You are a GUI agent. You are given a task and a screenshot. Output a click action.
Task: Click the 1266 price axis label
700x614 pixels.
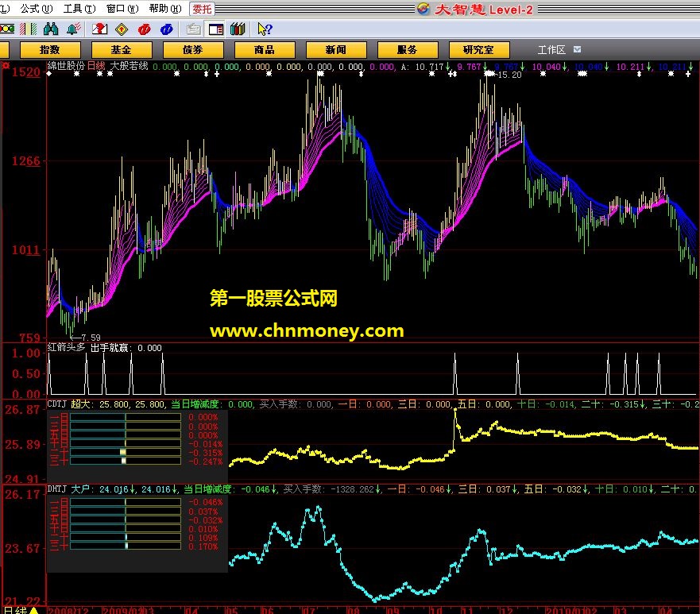pos(26,161)
